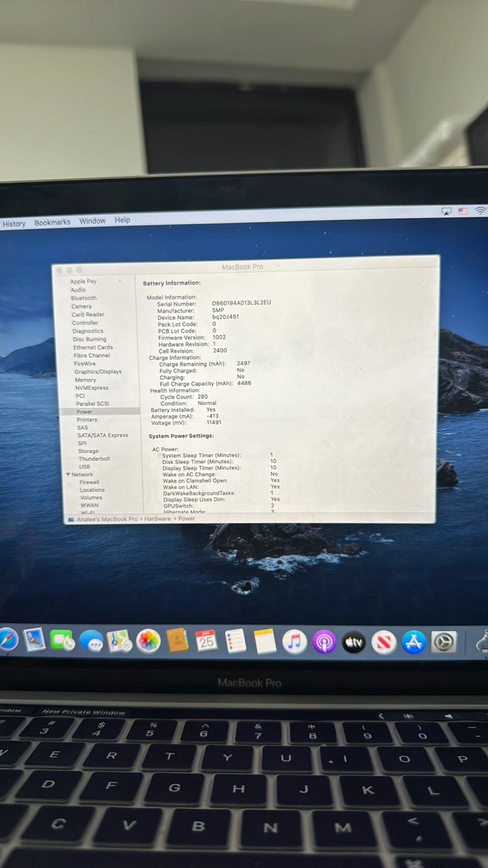Collapse the Network section triangle
This screenshot has width=488, height=868.
[x=68, y=474]
